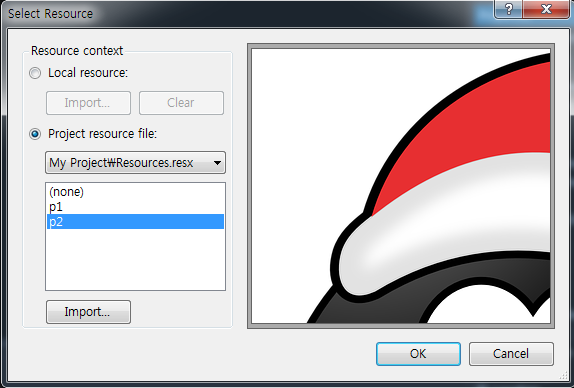Close the Select Resource dialog

tap(546, 9)
